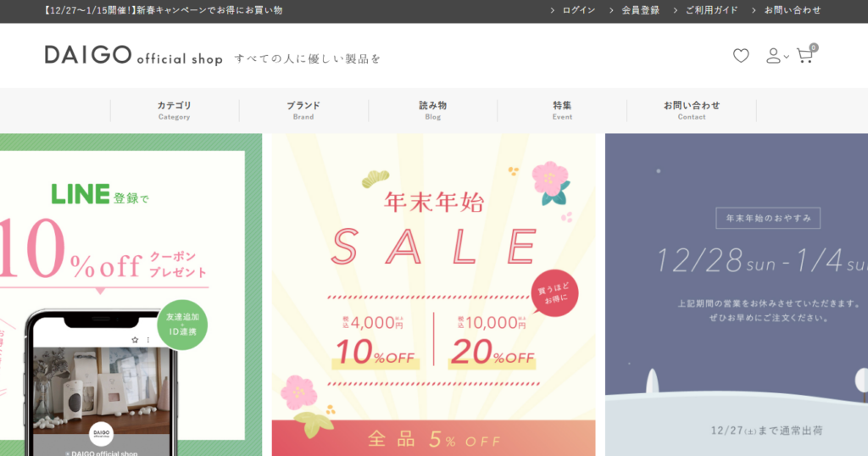Click the cart item count badge
The height and width of the screenshot is (456, 868).
tap(813, 47)
